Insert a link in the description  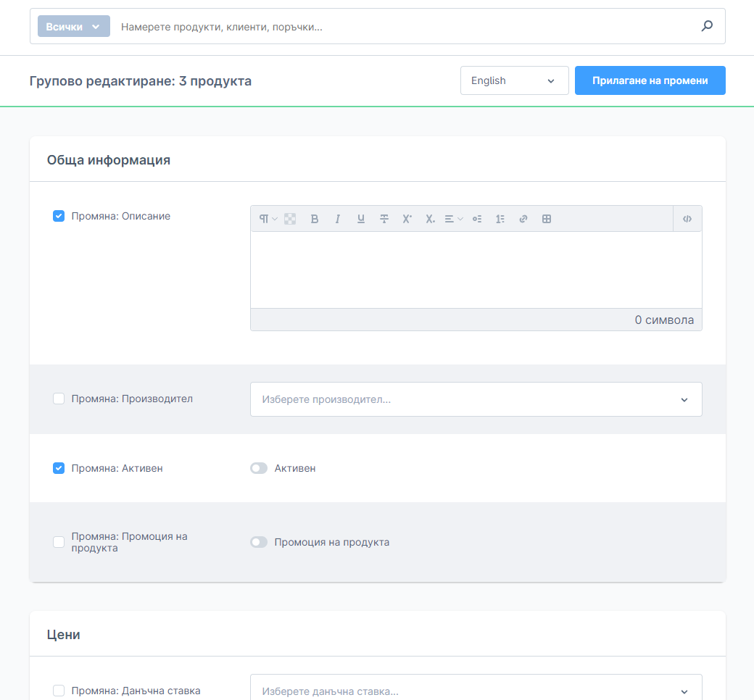(523, 219)
